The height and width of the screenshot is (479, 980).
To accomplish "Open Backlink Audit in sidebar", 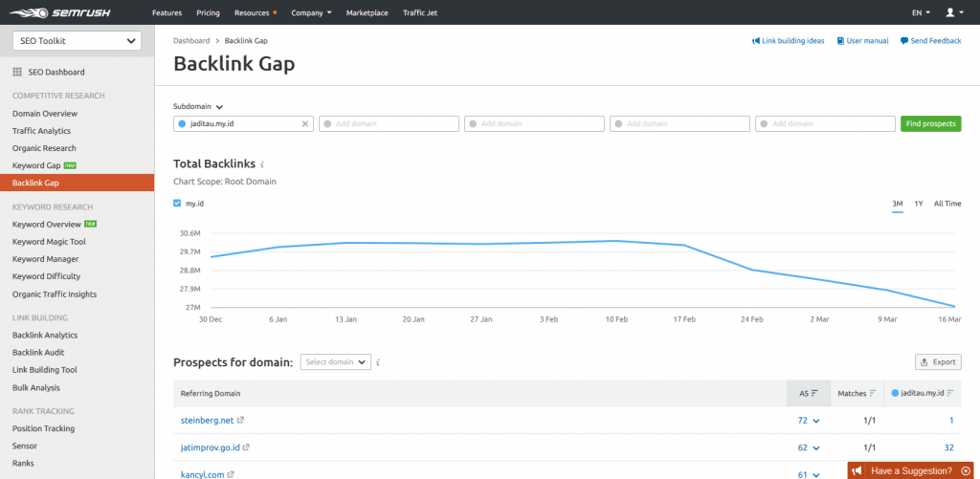I will click(38, 353).
